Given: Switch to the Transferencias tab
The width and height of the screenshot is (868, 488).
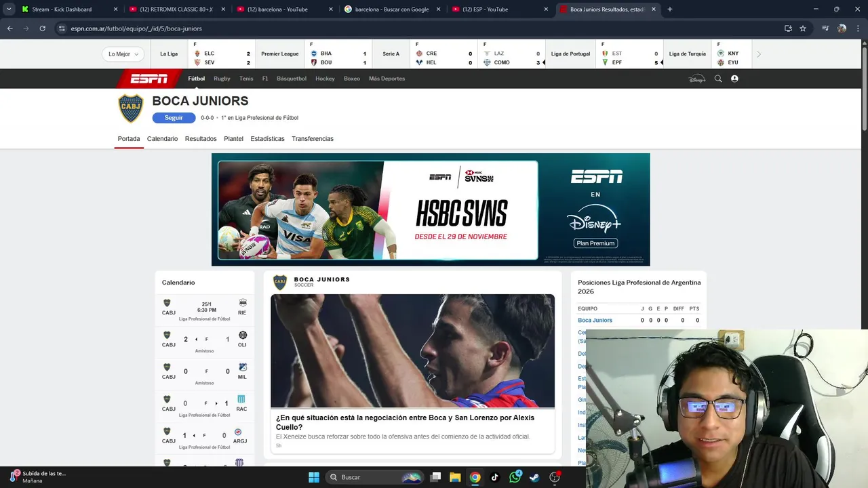Looking at the screenshot, I should tap(313, 139).
